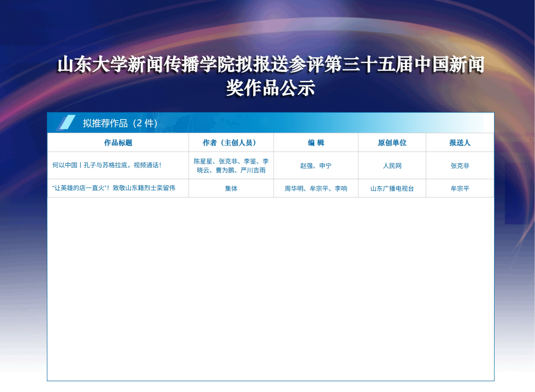Click the 山东广播电视台 cell
535x392 pixels.
pos(392,188)
